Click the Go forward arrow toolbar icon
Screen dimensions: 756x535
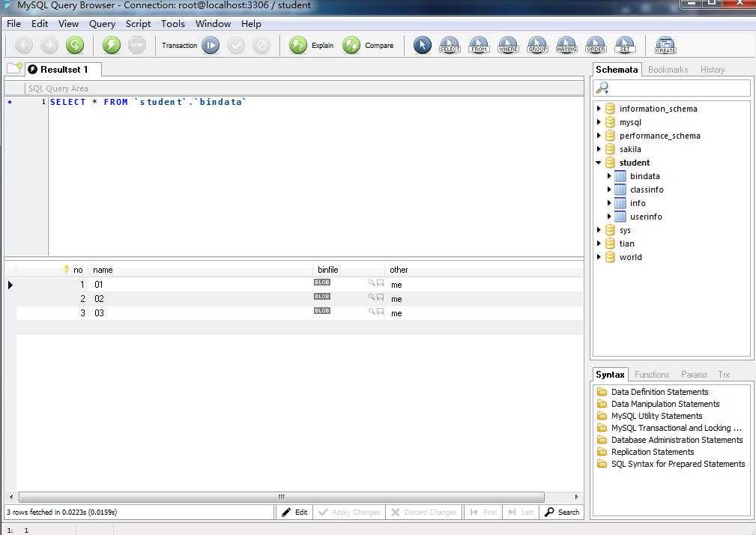point(49,45)
